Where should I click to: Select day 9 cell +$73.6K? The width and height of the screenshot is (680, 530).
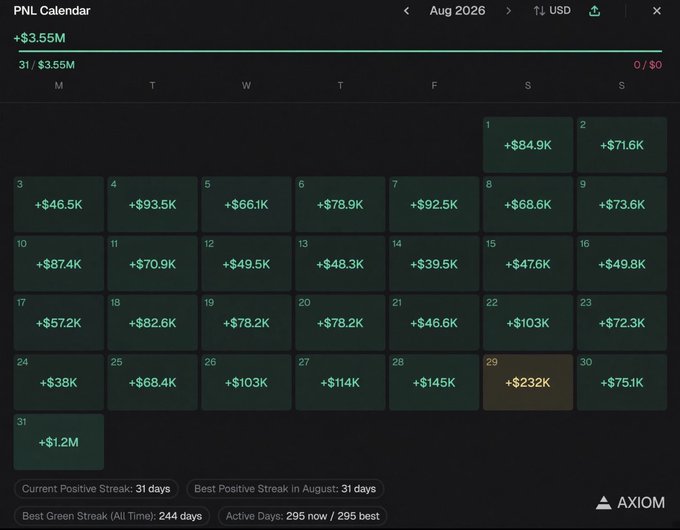point(622,204)
